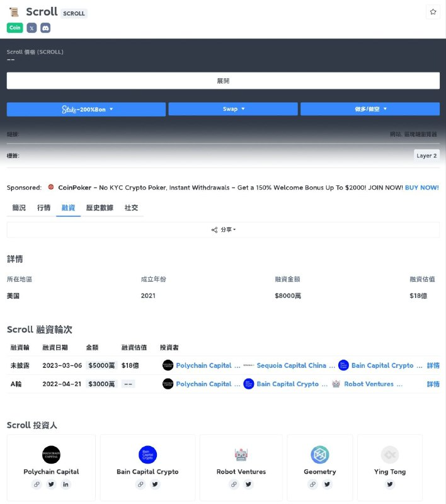Click Geometry investor card logo
This screenshot has width=446, height=504.
click(320, 455)
